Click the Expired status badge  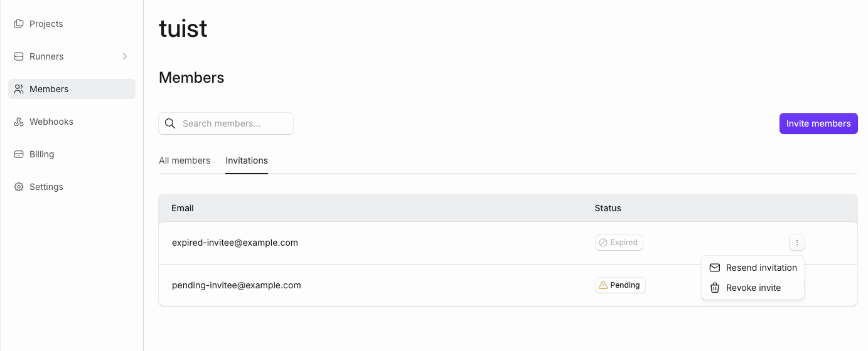(619, 243)
